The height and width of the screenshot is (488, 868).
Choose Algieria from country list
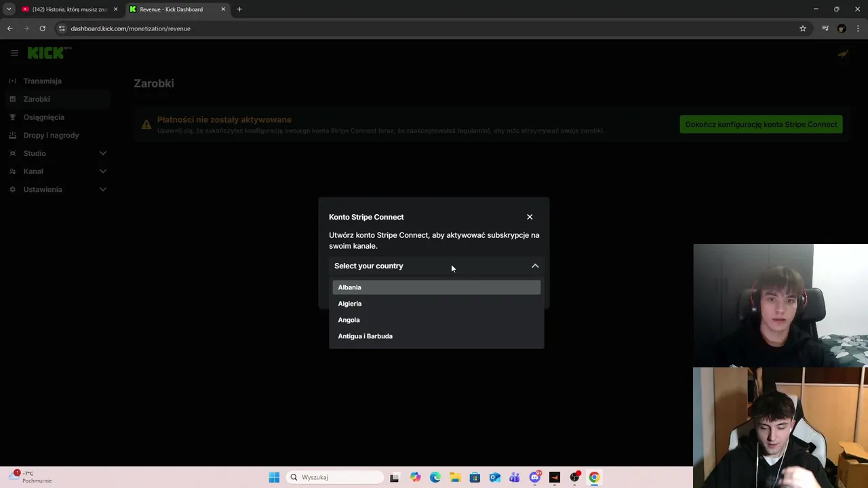click(436, 304)
